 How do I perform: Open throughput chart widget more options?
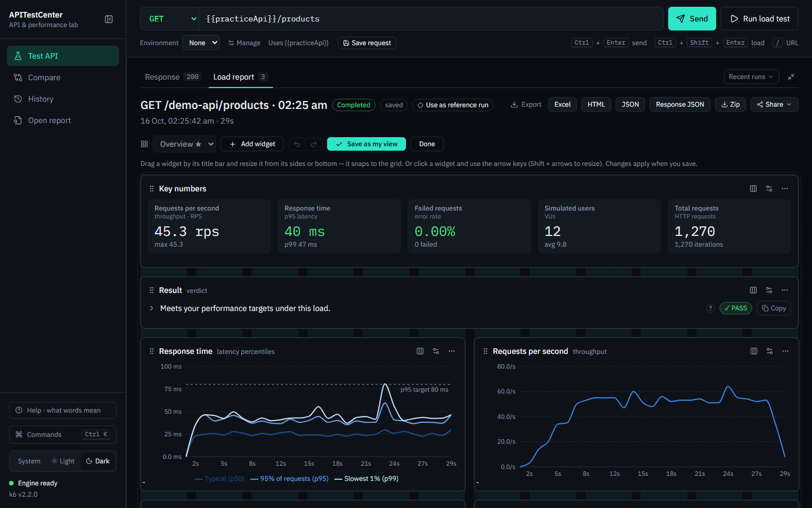click(x=785, y=351)
